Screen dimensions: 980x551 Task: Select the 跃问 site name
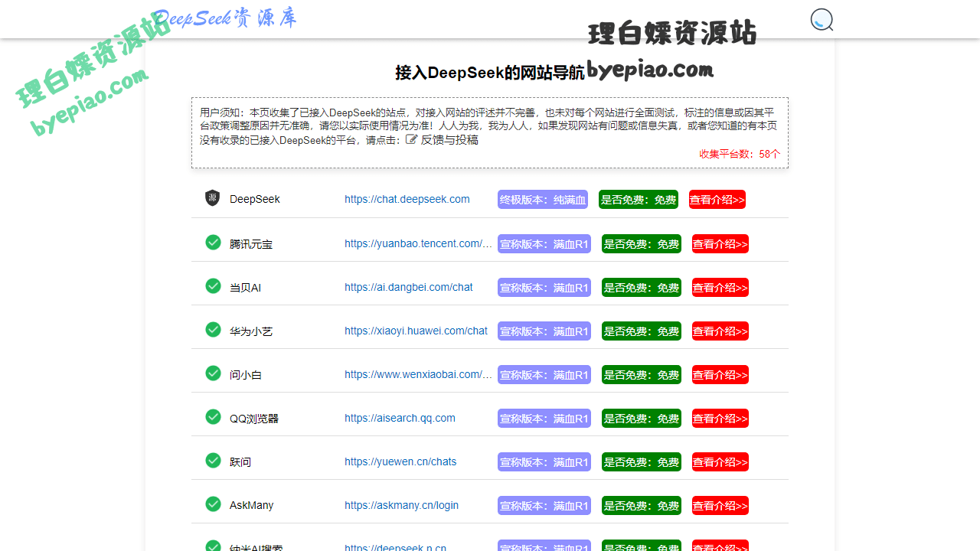pyautogui.click(x=240, y=462)
